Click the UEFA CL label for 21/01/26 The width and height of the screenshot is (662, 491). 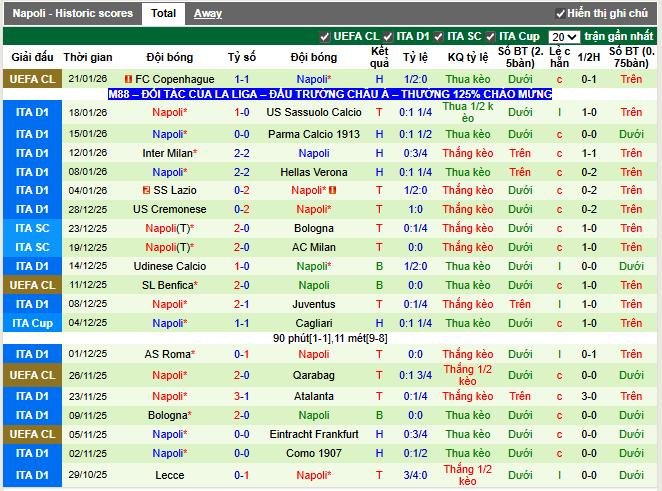tap(33, 79)
